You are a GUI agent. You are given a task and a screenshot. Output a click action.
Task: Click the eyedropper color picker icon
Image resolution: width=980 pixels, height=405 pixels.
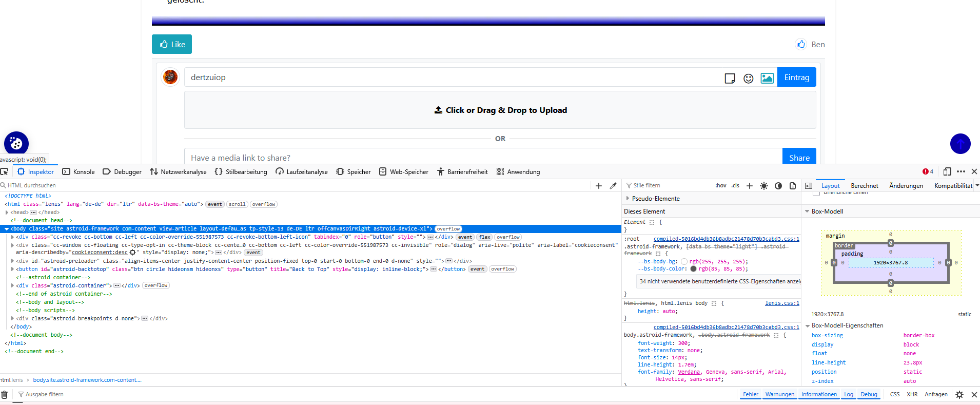613,186
